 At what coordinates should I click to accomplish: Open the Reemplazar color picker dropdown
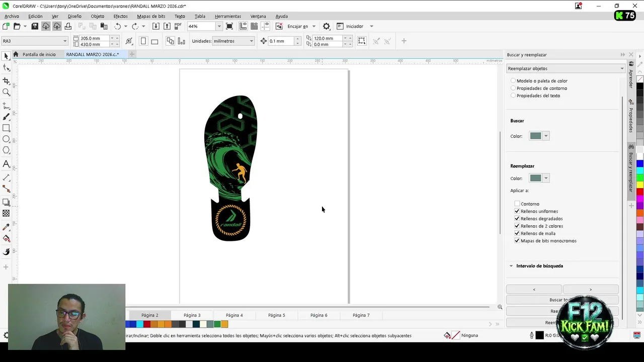click(x=546, y=178)
